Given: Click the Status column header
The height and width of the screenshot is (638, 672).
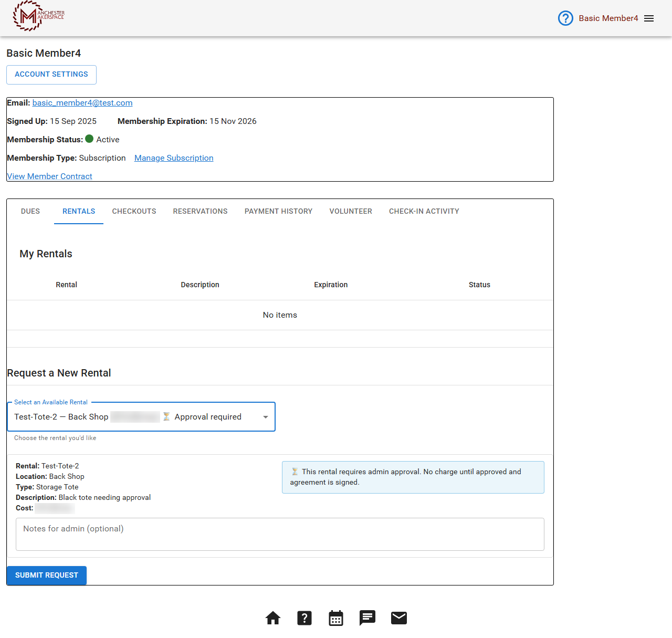Looking at the screenshot, I should [x=479, y=285].
